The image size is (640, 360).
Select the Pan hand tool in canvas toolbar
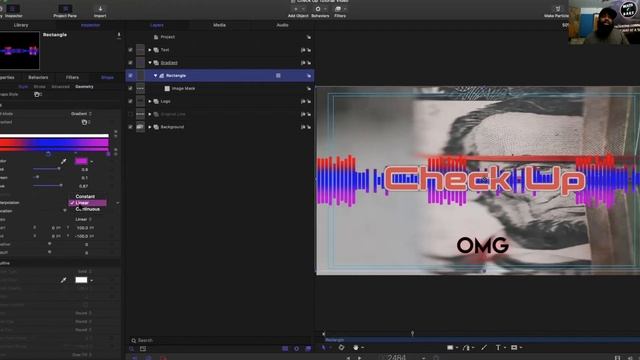click(x=356, y=348)
